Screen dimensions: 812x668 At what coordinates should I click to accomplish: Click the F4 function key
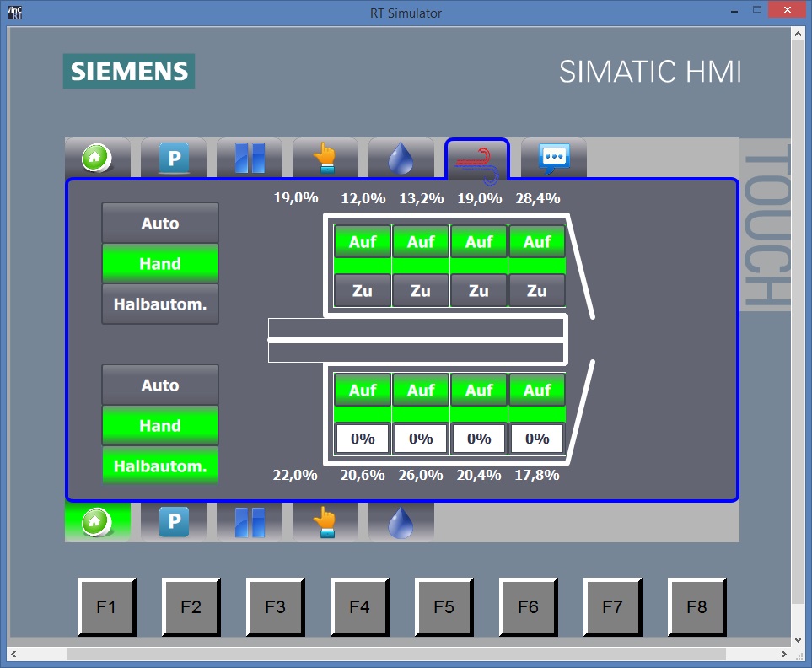point(360,607)
